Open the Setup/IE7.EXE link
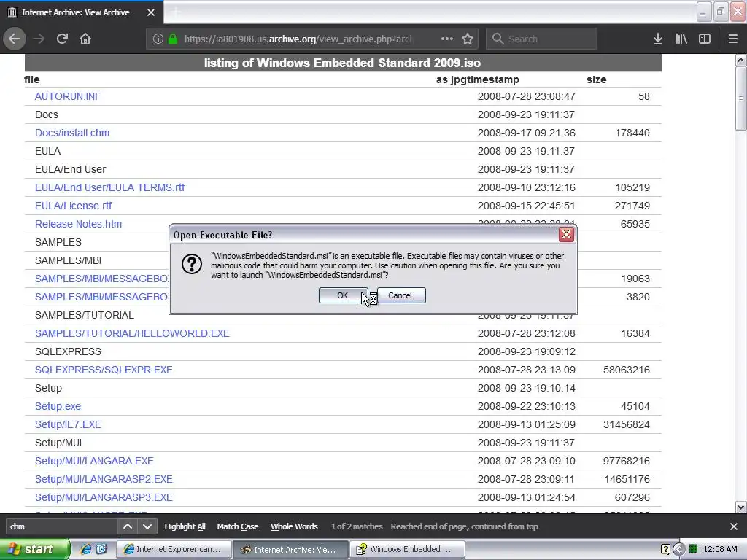 pyautogui.click(x=68, y=424)
